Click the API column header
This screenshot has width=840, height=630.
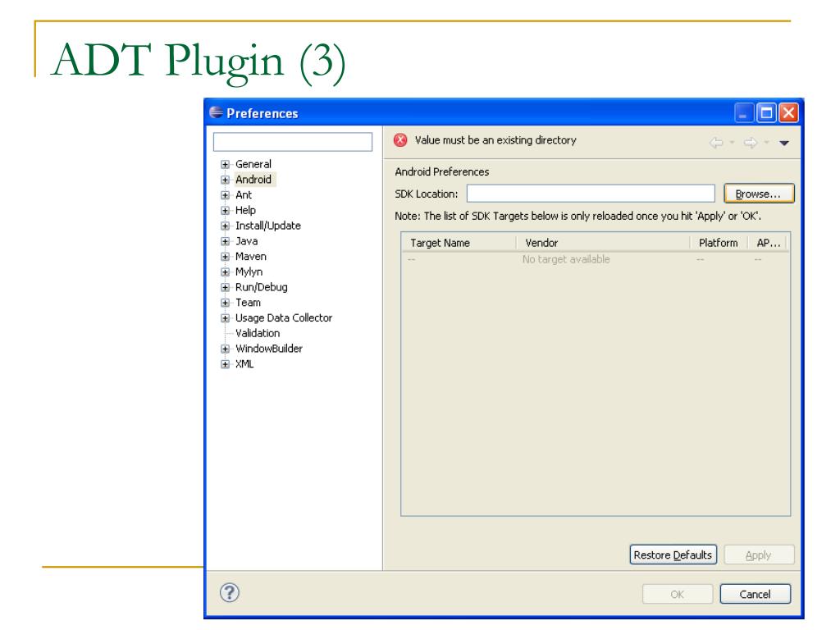tap(768, 243)
